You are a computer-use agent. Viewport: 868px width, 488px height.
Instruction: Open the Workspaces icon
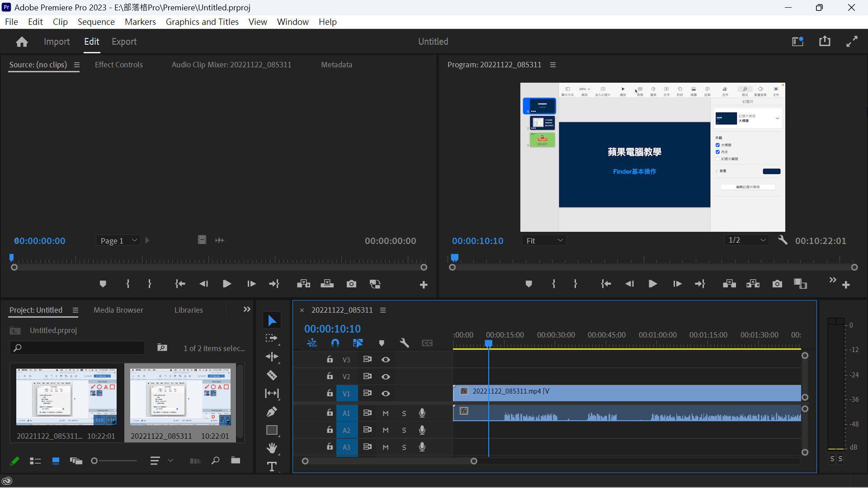pos(798,42)
